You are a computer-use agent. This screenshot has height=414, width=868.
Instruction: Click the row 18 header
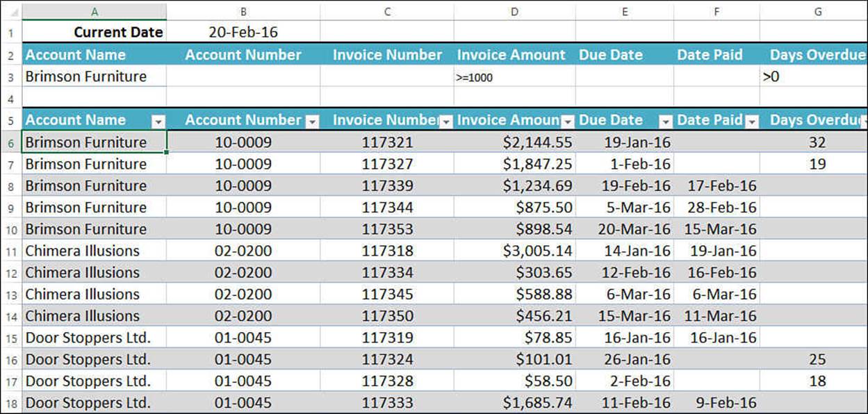point(10,403)
